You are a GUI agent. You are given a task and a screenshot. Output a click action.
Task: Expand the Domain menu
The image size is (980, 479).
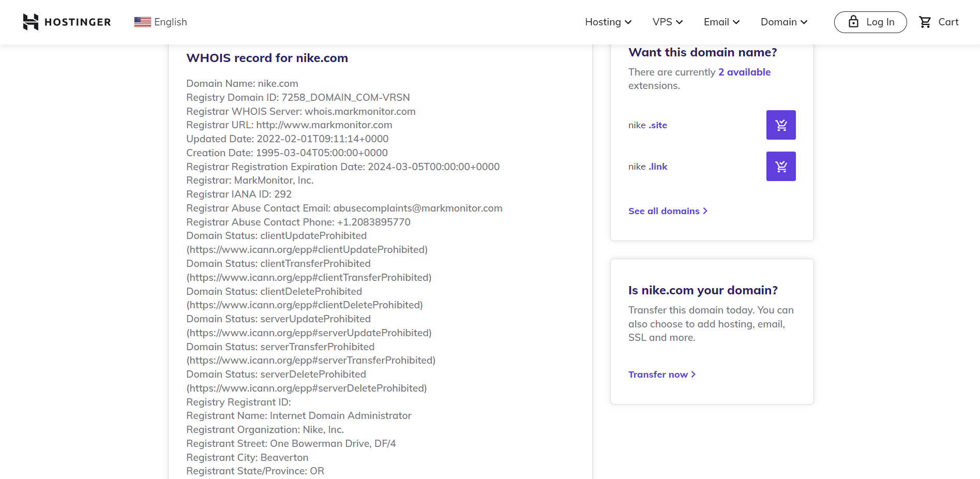784,22
